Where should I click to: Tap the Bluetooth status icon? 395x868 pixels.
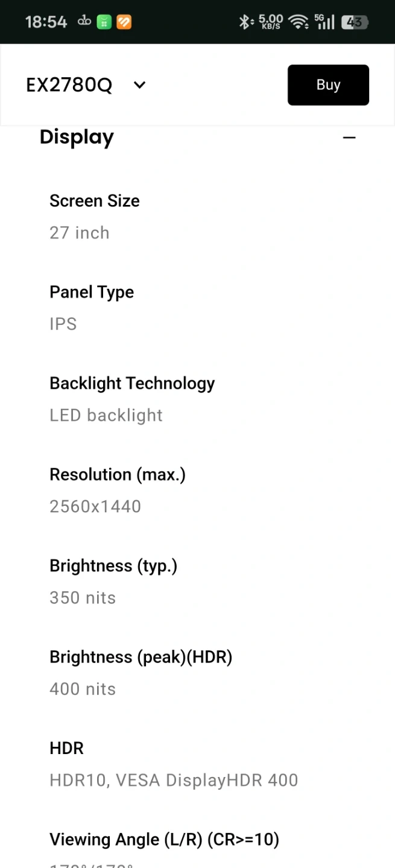[244, 22]
